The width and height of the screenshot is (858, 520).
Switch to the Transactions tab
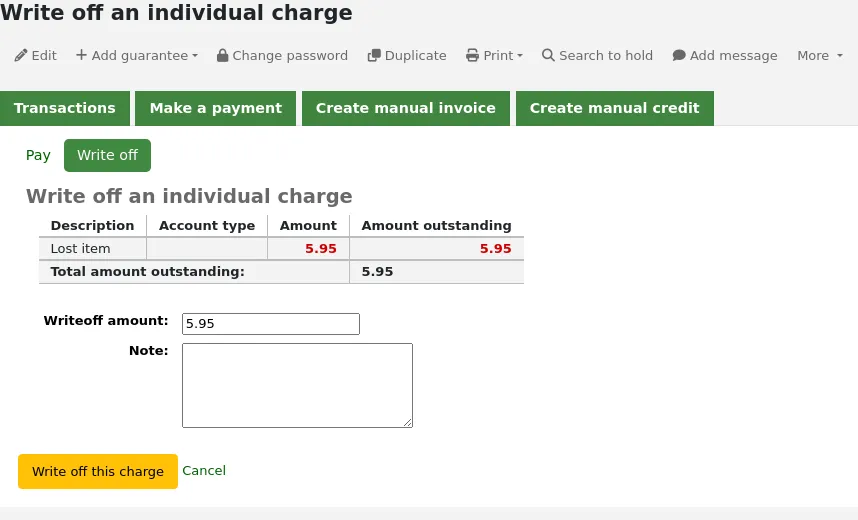(65, 108)
